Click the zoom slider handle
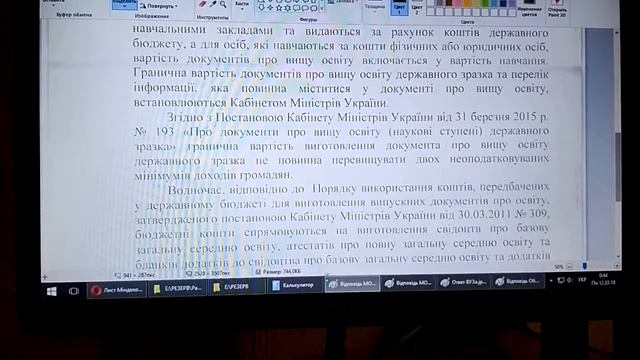The width and height of the screenshot is (640, 360). point(585,266)
